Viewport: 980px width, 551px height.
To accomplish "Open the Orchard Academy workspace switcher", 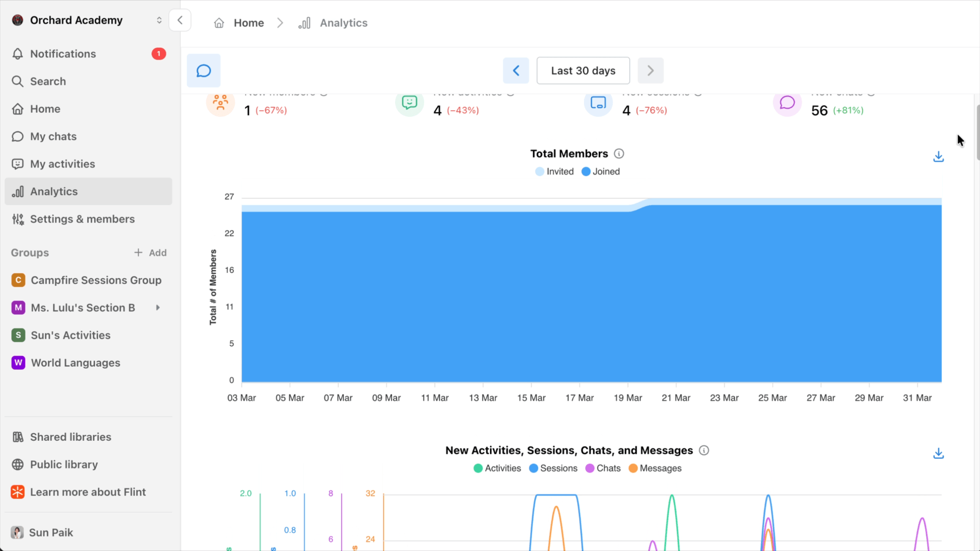I will (x=159, y=20).
